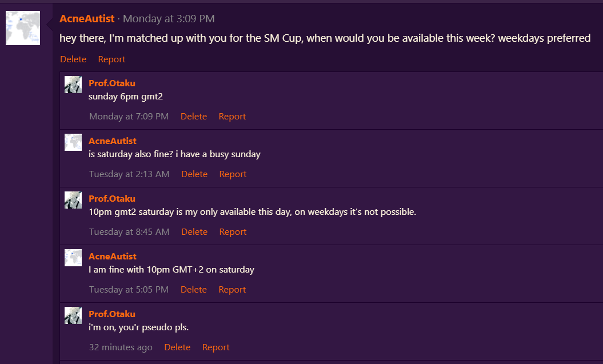
Task: Report the Tuesday 8:45 AM reply
Action: tap(233, 232)
